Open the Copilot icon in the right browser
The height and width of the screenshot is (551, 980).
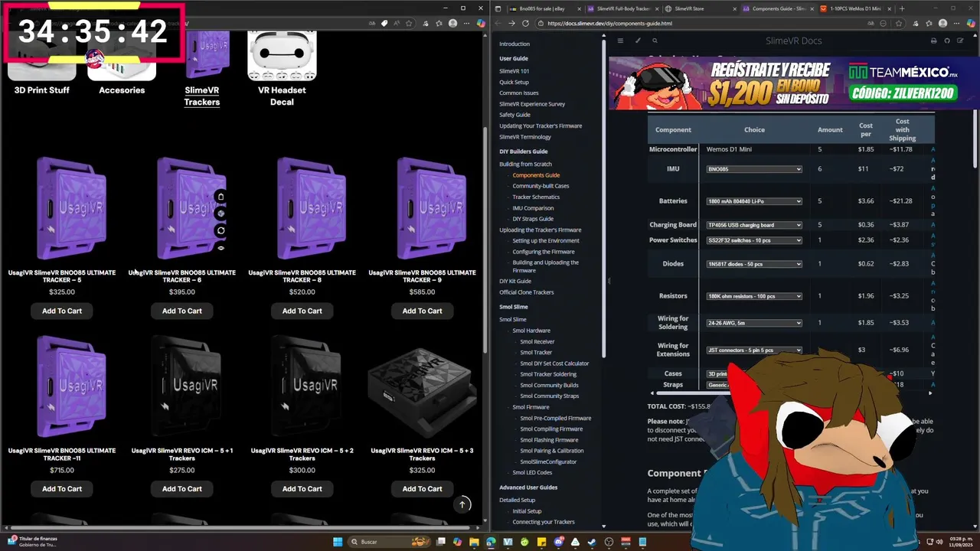coord(970,23)
